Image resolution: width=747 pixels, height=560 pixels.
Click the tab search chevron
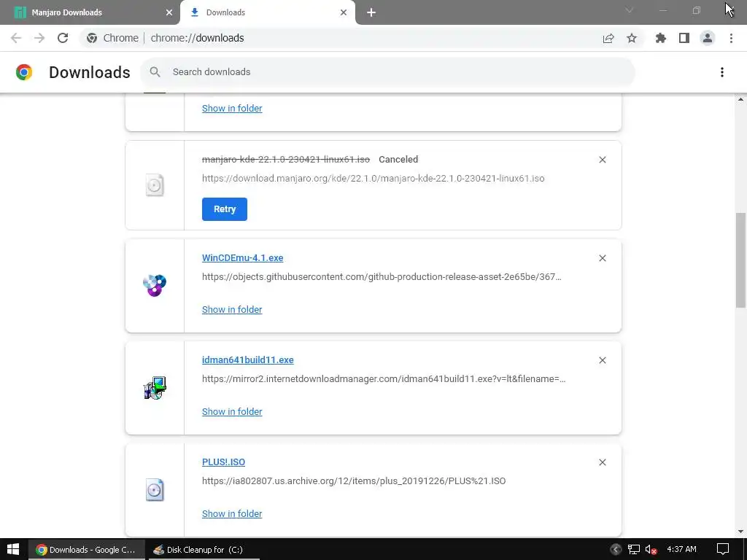pos(630,10)
